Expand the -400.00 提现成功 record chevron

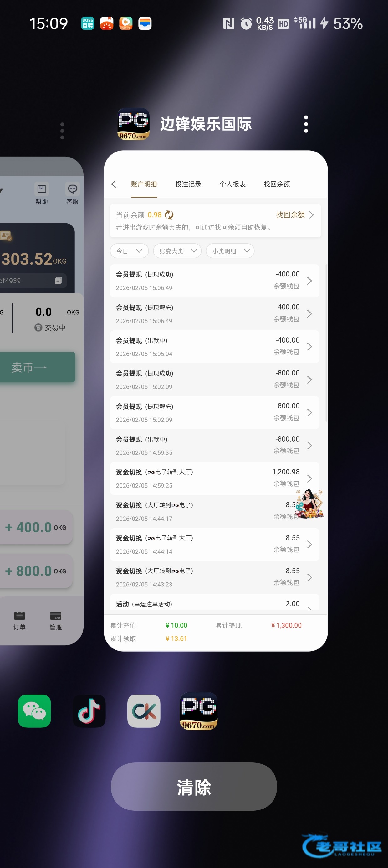(x=309, y=281)
